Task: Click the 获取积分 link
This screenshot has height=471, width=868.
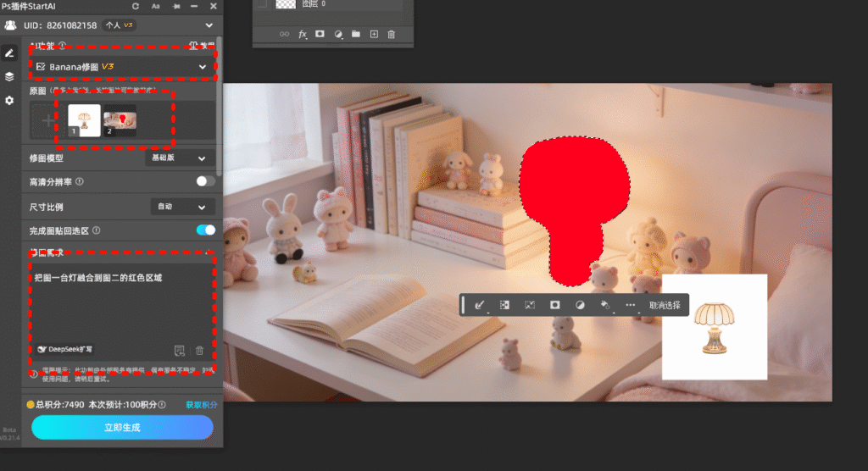Action: (202, 405)
